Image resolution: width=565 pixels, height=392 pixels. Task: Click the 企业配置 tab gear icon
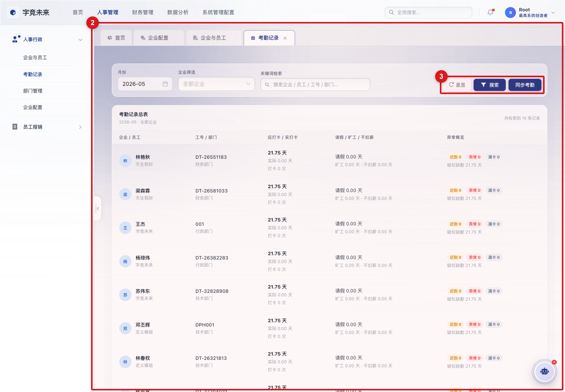(x=143, y=38)
